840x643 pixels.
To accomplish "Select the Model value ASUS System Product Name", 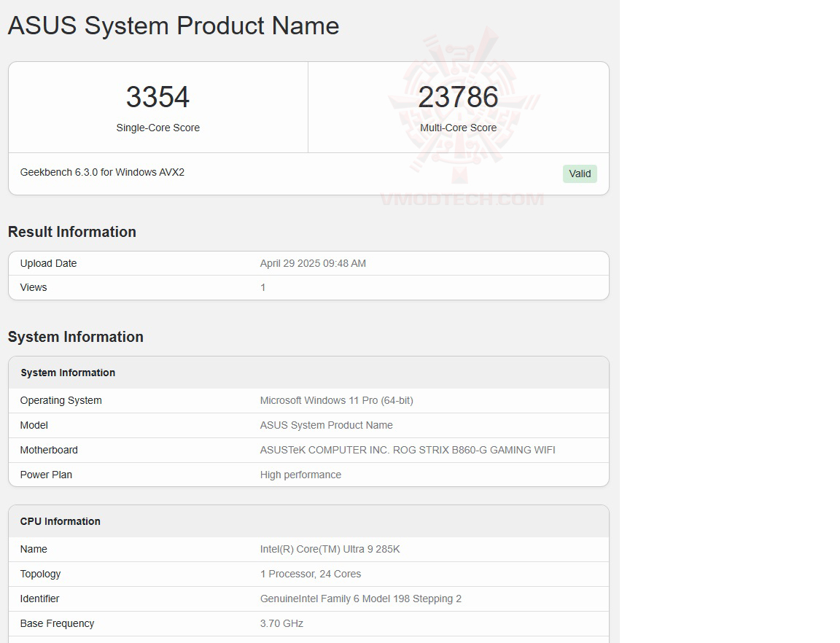I will click(326, 425).
